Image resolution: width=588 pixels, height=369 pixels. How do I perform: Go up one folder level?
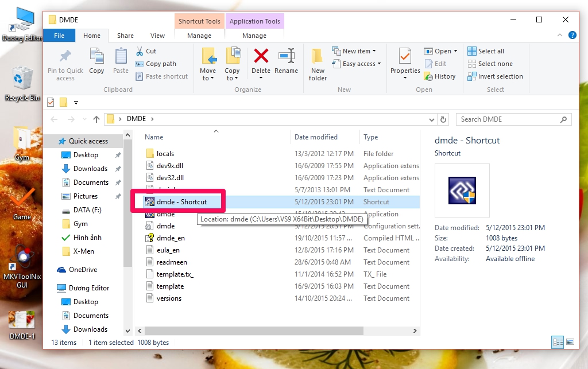96,119
